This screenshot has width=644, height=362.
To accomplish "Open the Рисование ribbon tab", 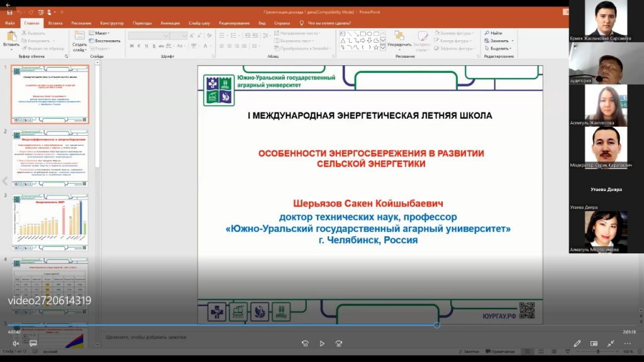I will pyautogui.click(x=81, y=23).
